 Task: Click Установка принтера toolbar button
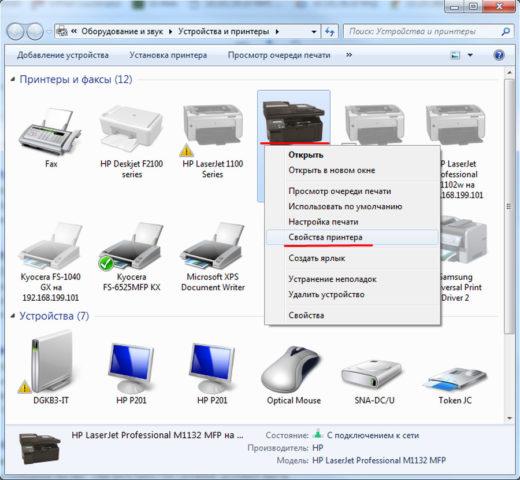[168, 55]
